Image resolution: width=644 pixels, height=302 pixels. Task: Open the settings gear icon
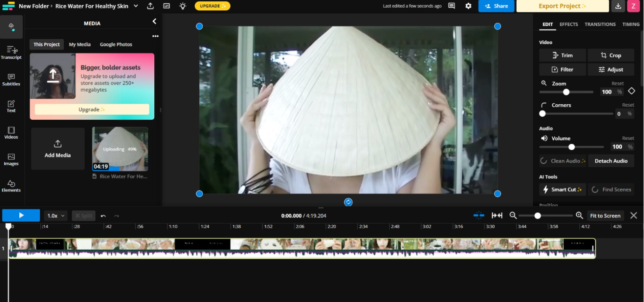469,6
